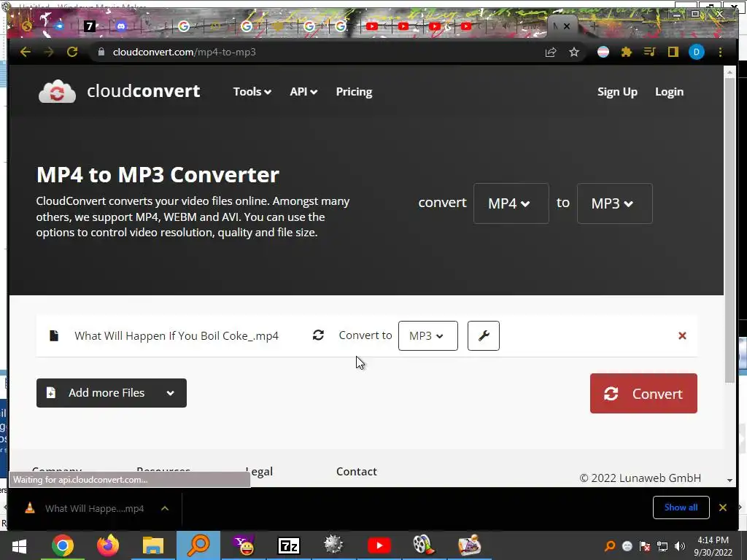This screenshot has width=747, height=560.
Task: Open the MP4 source format dropdown
Action: 511,203
